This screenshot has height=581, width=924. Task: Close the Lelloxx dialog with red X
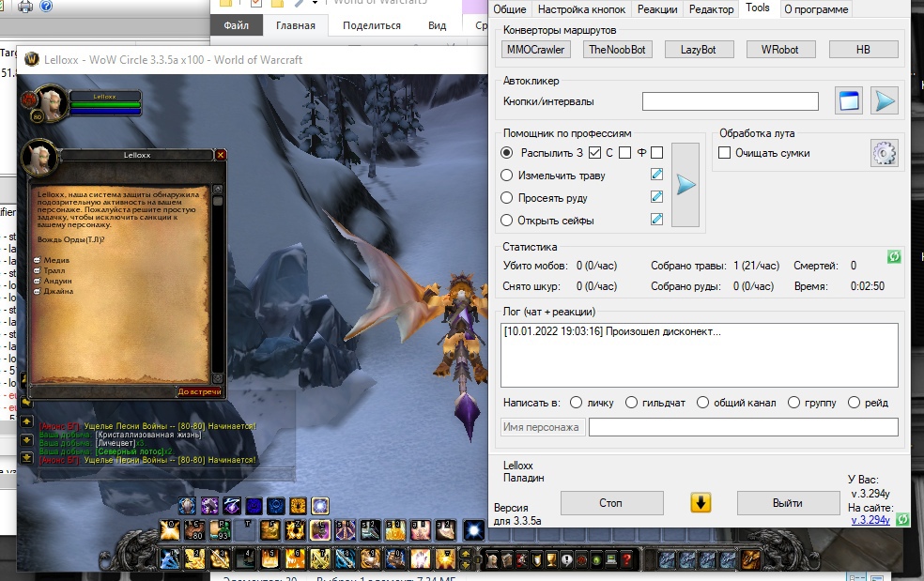click(221, 155)
